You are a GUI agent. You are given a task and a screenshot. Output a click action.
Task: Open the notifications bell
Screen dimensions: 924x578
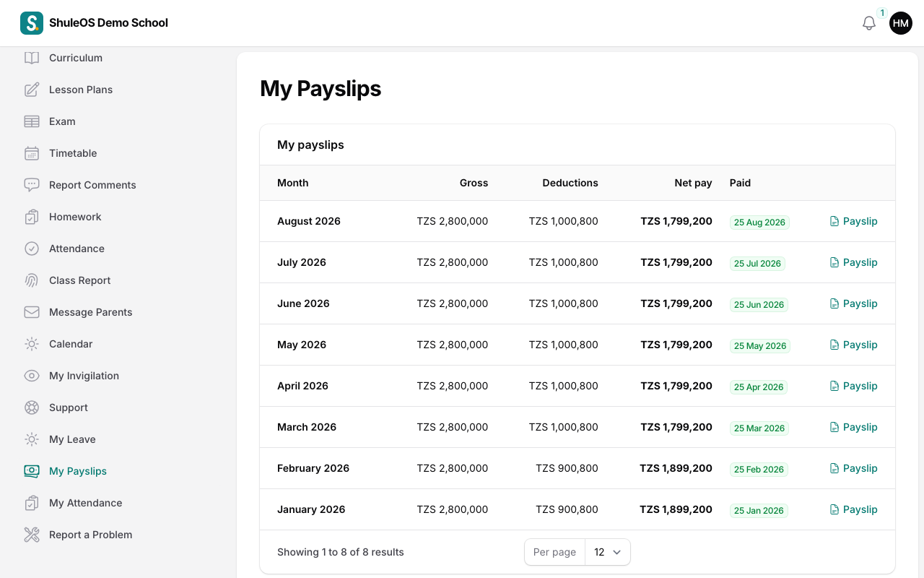click(x=869, y=23)
